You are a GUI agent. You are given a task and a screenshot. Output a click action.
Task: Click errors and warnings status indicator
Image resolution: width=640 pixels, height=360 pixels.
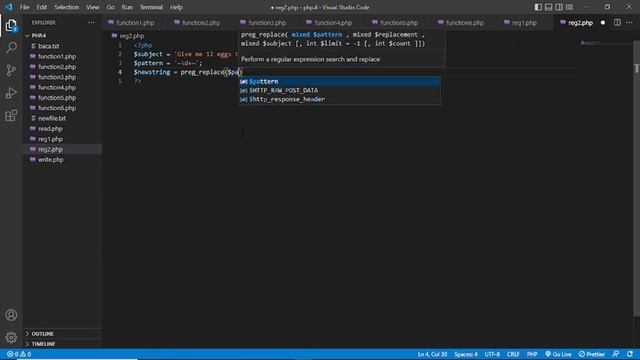pyautogui.click(x=19, y=354)
